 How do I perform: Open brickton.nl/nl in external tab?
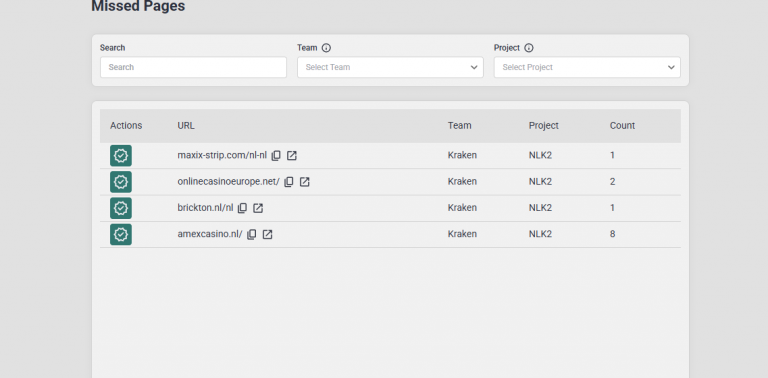tap(258, 208)
